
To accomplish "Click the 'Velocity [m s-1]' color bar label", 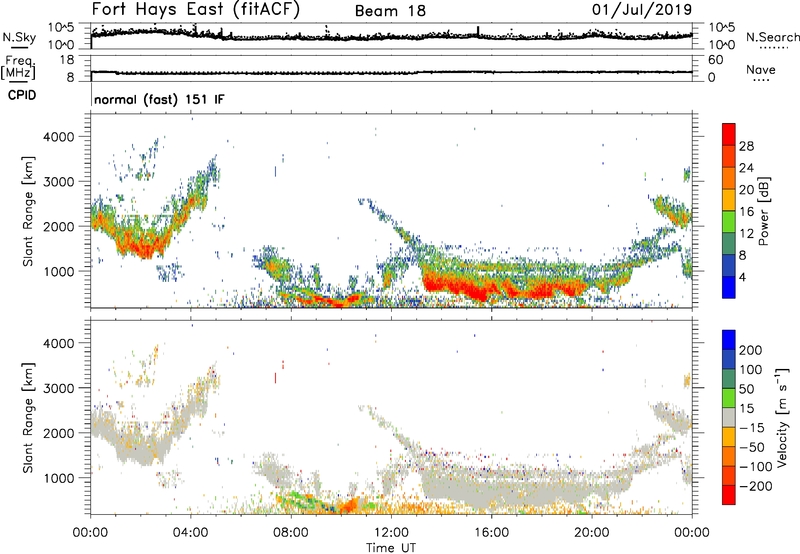I will pos(782,417).
